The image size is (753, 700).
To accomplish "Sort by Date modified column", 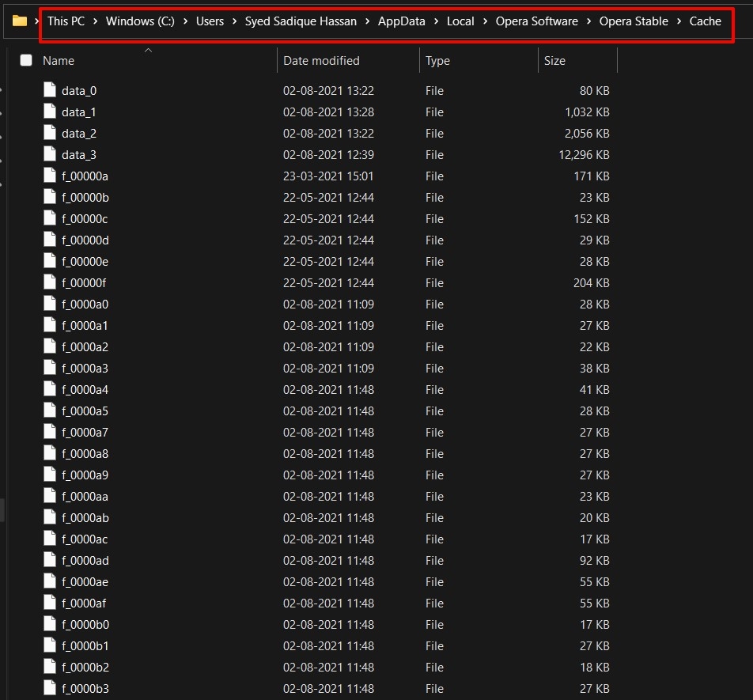I will pyautogui.click(x=321, y=61).
